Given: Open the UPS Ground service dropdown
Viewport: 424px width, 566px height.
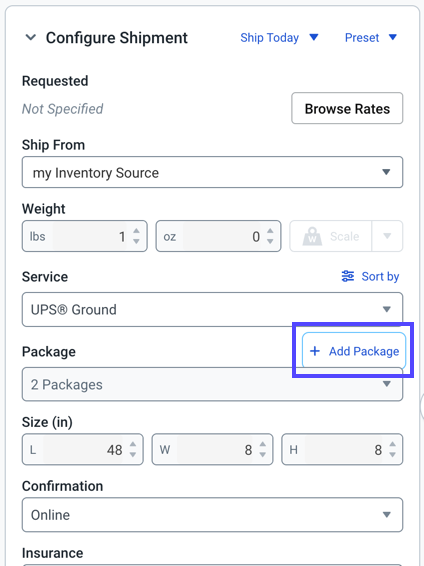Looking at the screenshot, I should [212, 310].
